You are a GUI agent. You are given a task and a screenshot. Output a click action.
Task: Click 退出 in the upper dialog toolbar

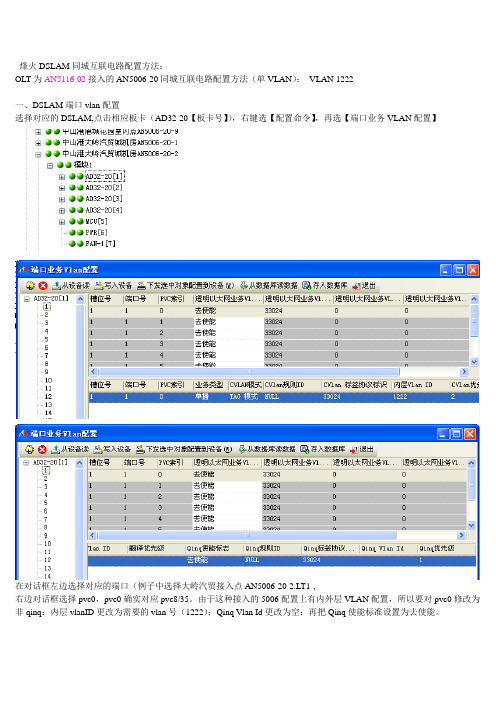[x=364, y=285]
